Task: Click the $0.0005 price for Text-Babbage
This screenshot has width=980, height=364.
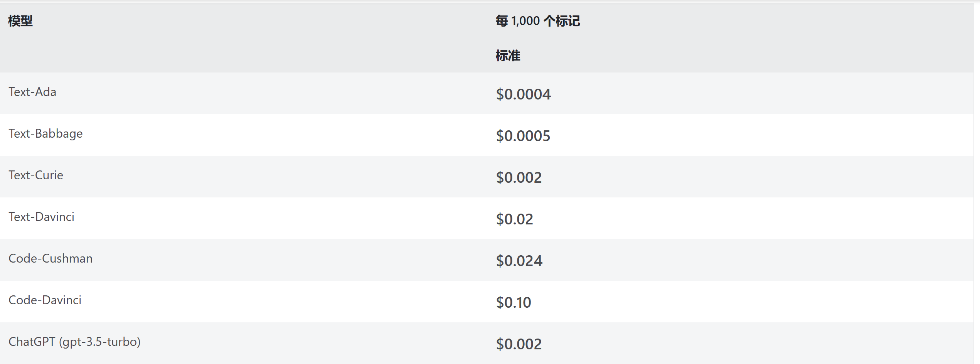Action: (523, 136)
